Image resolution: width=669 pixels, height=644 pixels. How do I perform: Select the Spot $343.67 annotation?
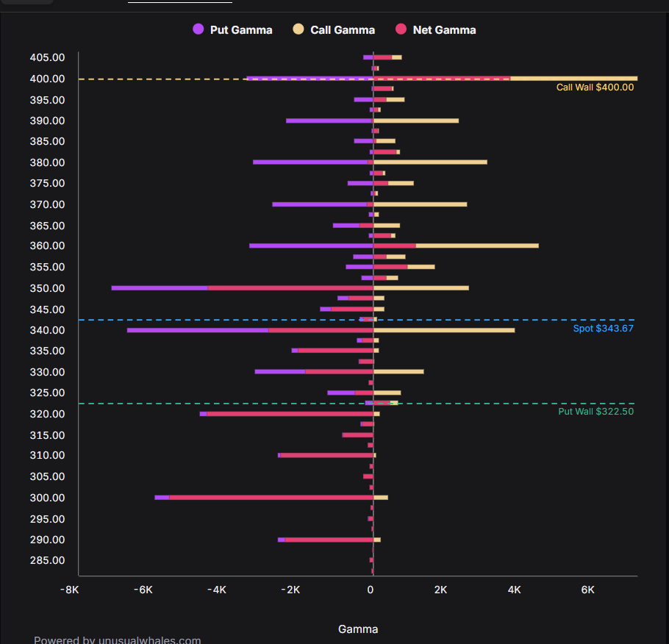pyautogui.click(x=603, y=328)
